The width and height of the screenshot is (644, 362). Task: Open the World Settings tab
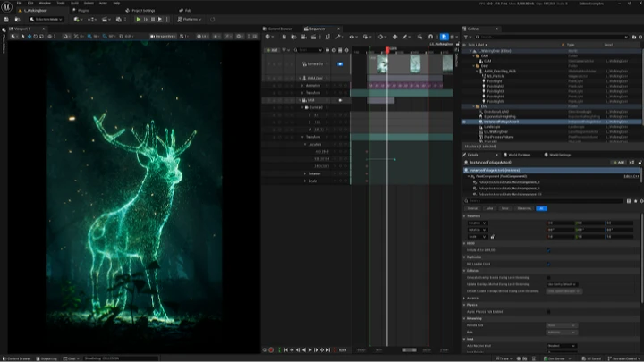[557, 155]
